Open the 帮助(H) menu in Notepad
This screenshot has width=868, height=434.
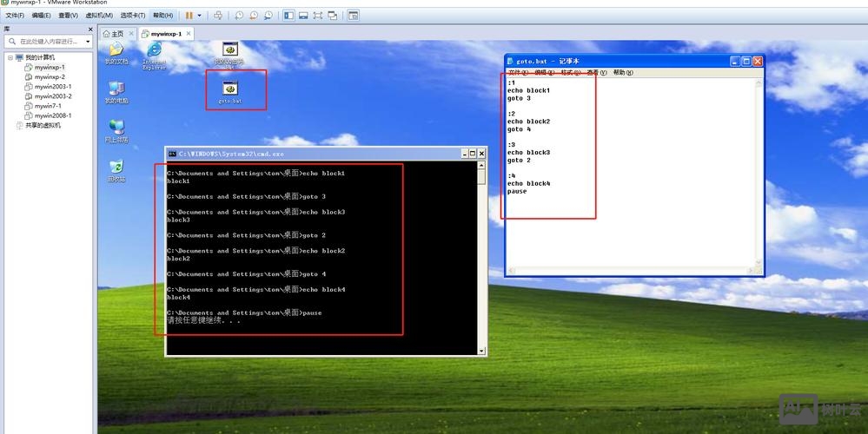619,73
